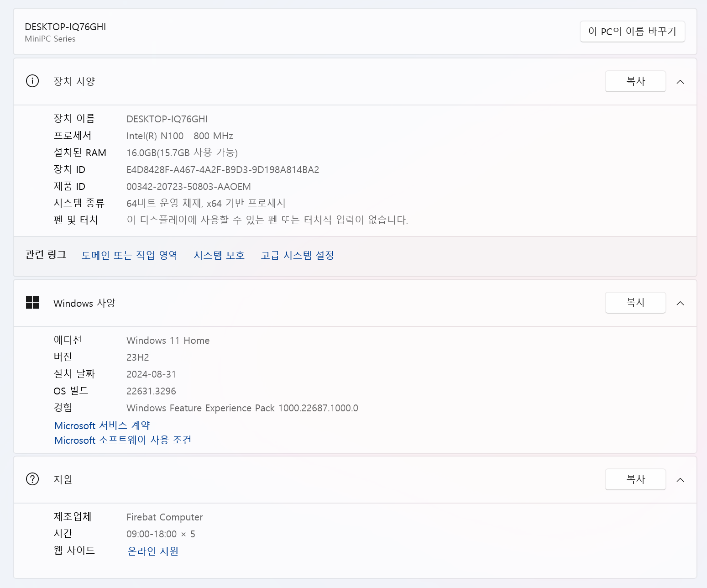The image size is (707, 588).
Task: Click RAM value 16.0GB(15.7GB 사용 가능)
Action: tap(182, 152)
